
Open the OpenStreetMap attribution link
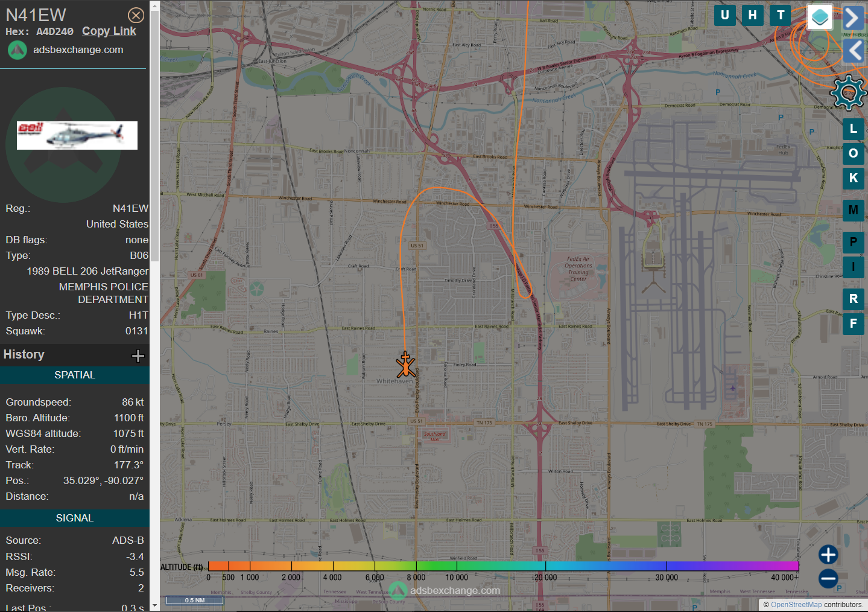coord(796,605)
